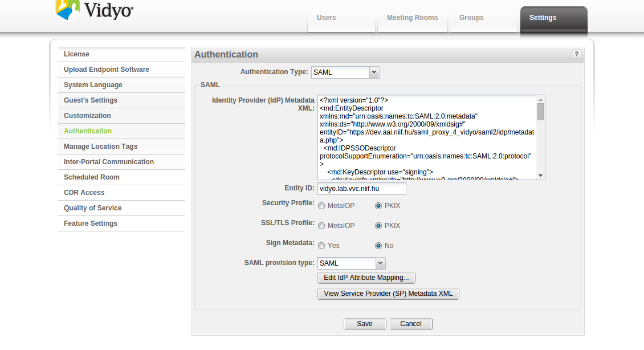Click the XML textarea scroll up arrow
Image resolution: width=644 pixels, height=350 pixels.
pyautogui.click(x=540, y=100)
